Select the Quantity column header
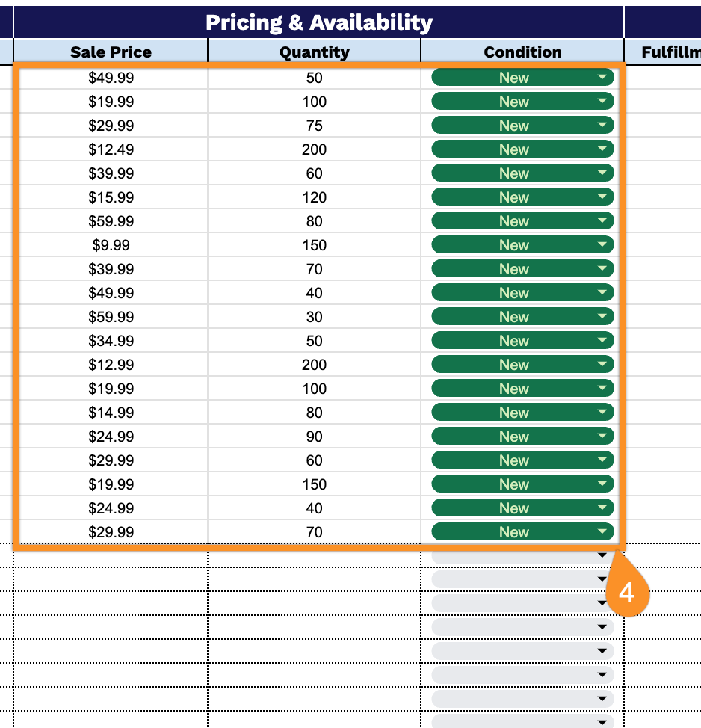Image resolution: width=701 pixels, height=728 pixels. pyautogui.click(x=314, y=52)
